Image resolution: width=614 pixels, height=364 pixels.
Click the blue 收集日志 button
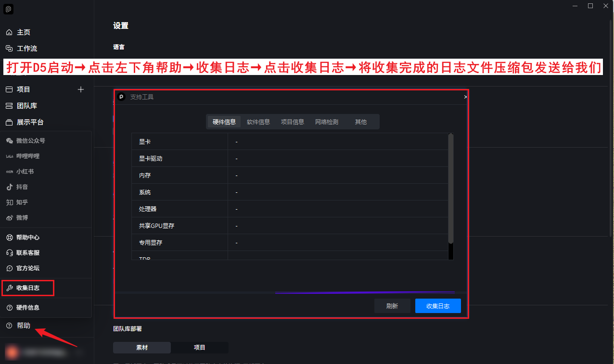(x=438, y=306)
